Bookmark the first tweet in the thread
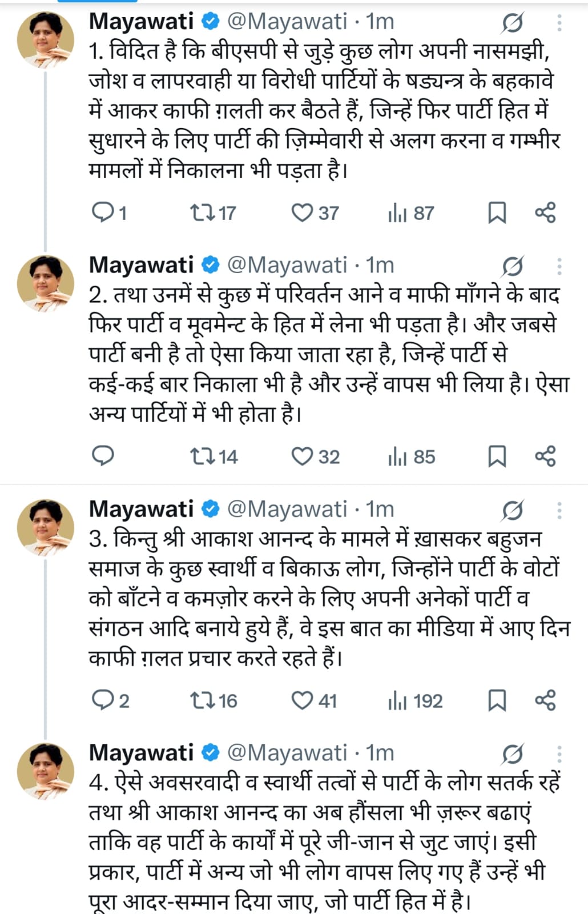This screenshot has width=588, height=914. (x=497, y=213)
